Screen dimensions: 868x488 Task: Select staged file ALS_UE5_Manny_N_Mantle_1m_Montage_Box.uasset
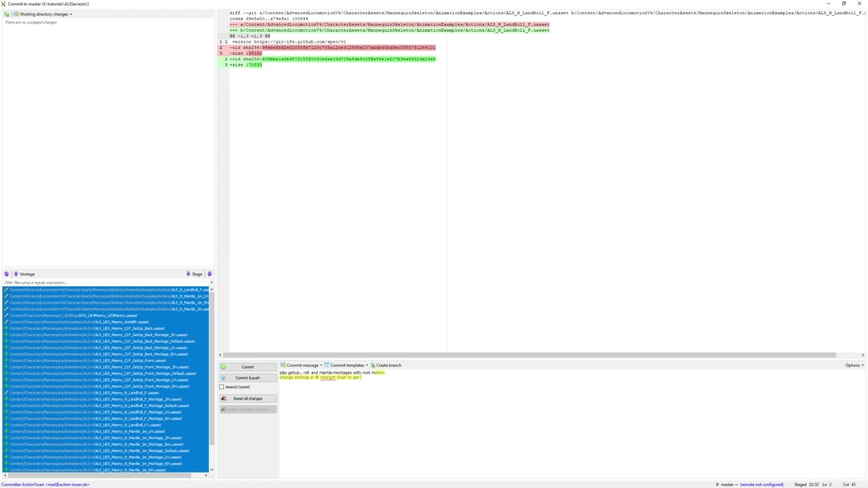point(106,445)
